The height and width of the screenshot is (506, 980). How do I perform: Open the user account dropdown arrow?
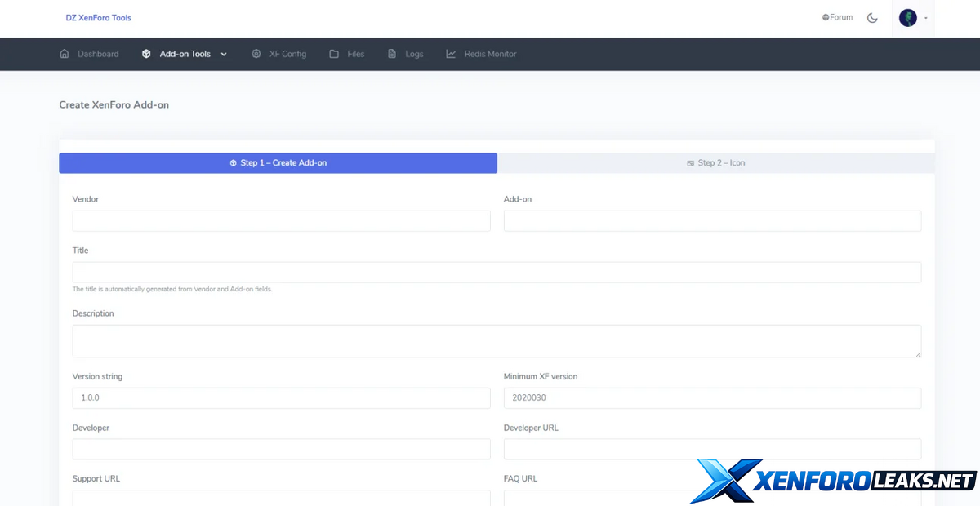[926, 18]
